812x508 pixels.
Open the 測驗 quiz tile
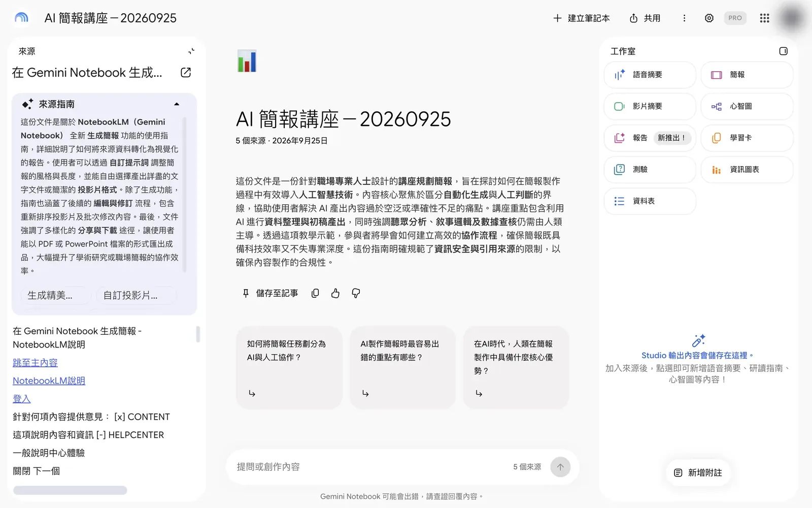650,170
